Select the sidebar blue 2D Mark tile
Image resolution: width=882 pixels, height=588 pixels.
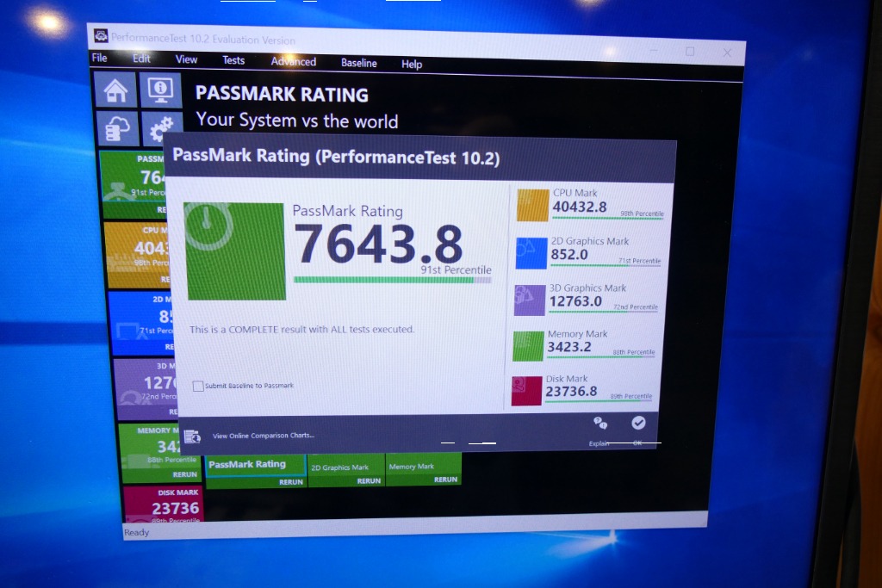click(141, 324)
